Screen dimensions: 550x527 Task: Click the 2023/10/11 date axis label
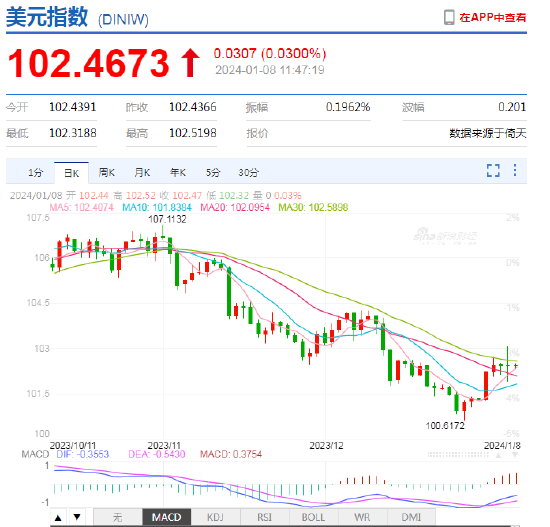click(73, 446)
